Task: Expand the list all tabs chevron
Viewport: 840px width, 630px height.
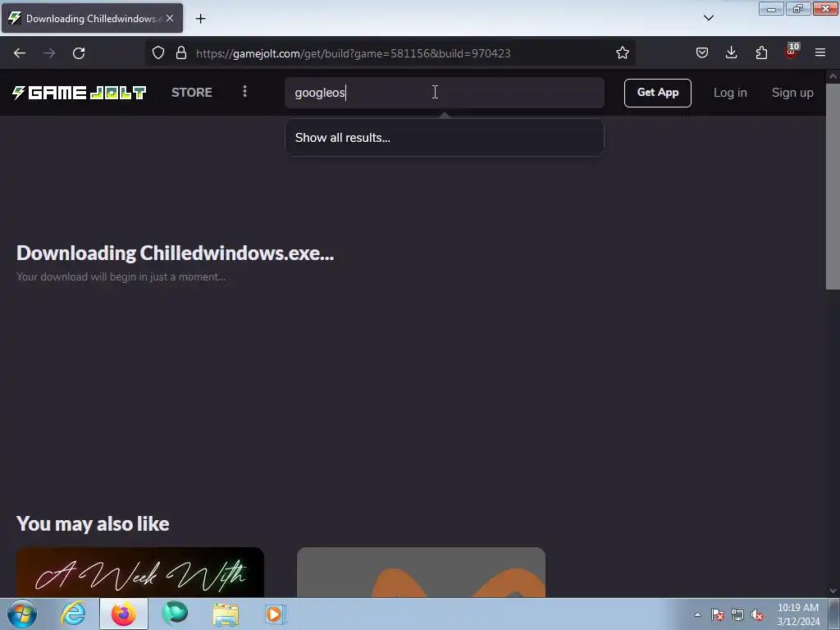Action: click(x=708, y=18)
